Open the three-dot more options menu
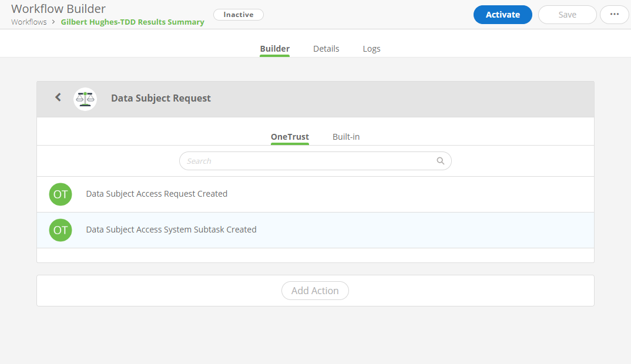631x364 pixels. point(614,15)
